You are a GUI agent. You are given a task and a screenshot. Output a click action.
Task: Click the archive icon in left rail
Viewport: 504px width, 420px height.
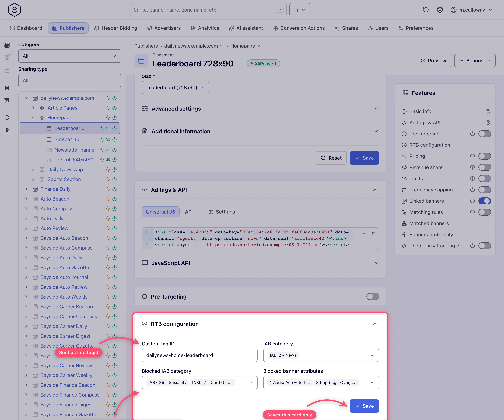[x=7, y=100]
